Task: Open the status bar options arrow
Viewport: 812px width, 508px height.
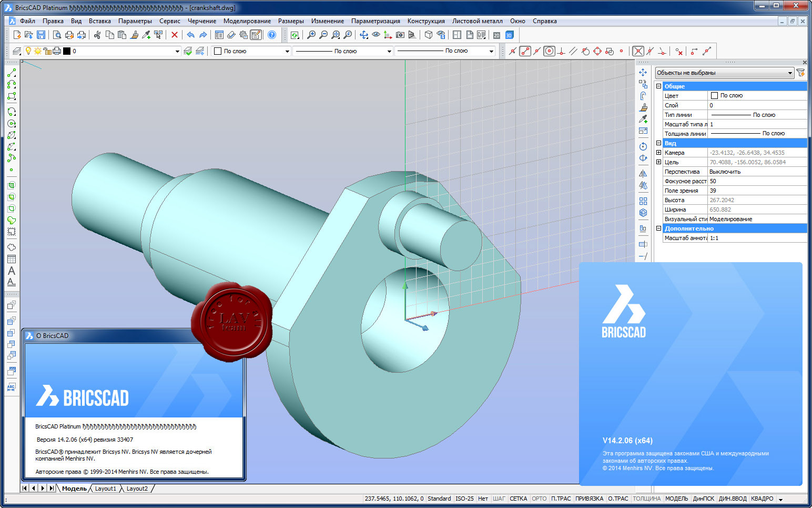Action: [x=780, y=499]
